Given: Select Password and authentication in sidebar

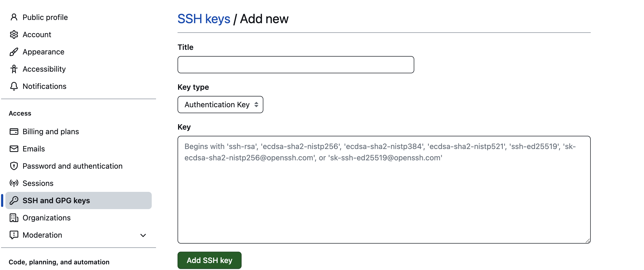Looking at the screenshot, I should [73, 166].
